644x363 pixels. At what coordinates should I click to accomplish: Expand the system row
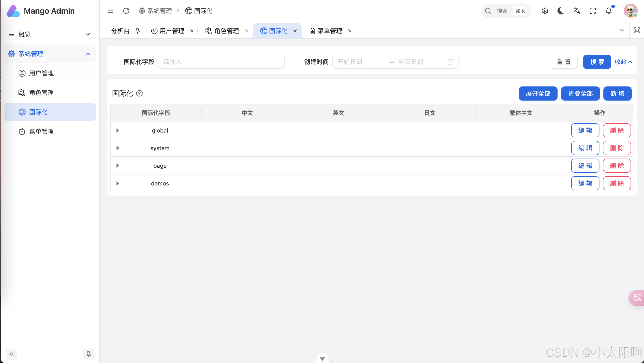pos(118,148)
